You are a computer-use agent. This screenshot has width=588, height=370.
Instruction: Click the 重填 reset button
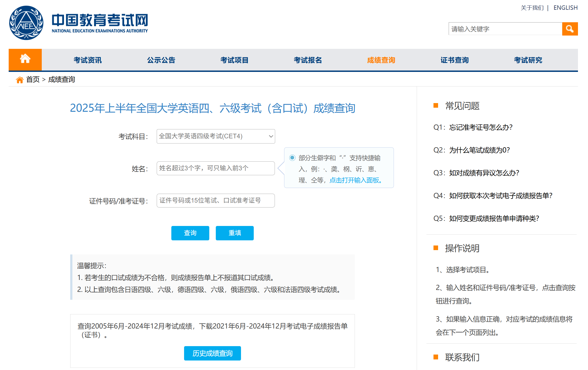pos(235,233)
